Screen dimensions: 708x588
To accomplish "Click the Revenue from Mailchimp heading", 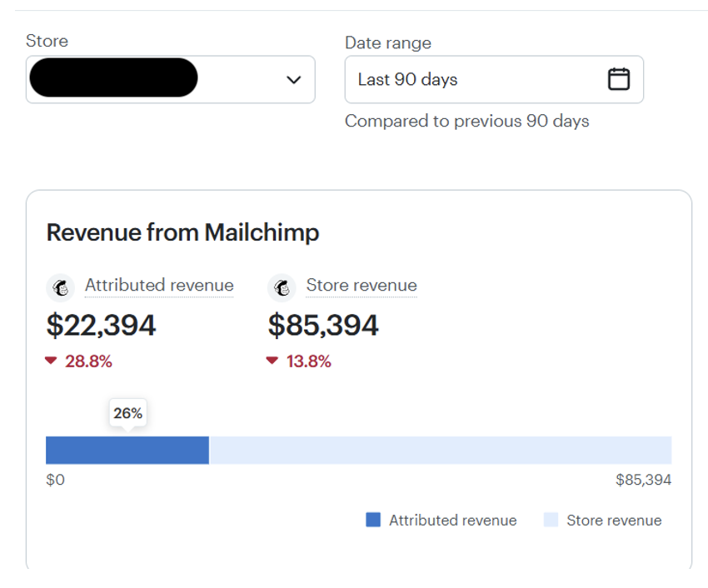I will coord(182,232).
